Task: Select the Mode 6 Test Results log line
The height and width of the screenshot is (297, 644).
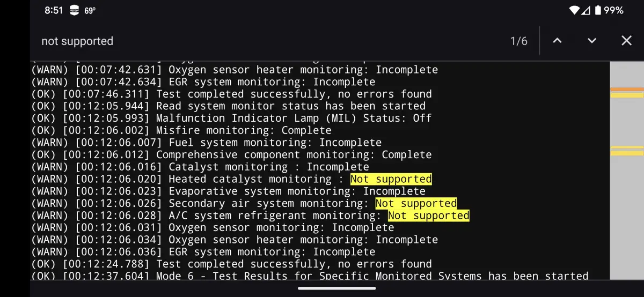Action: (x=310, y=276)
